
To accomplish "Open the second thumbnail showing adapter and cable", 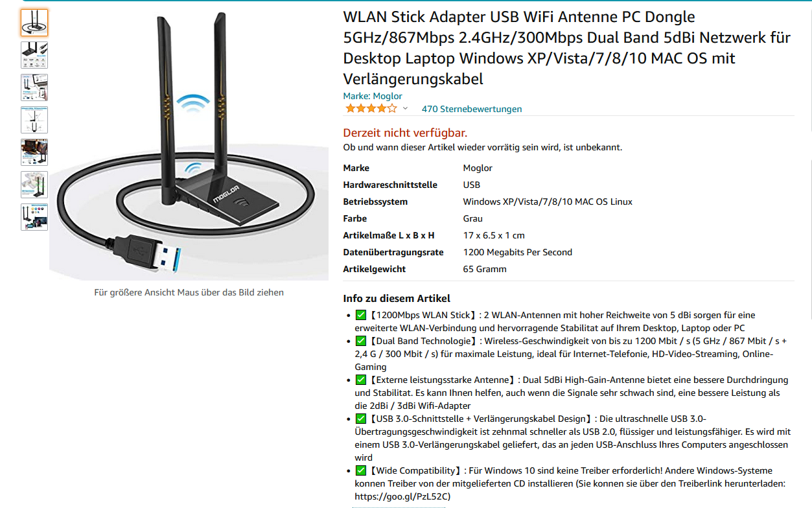I will pos(34,55).
